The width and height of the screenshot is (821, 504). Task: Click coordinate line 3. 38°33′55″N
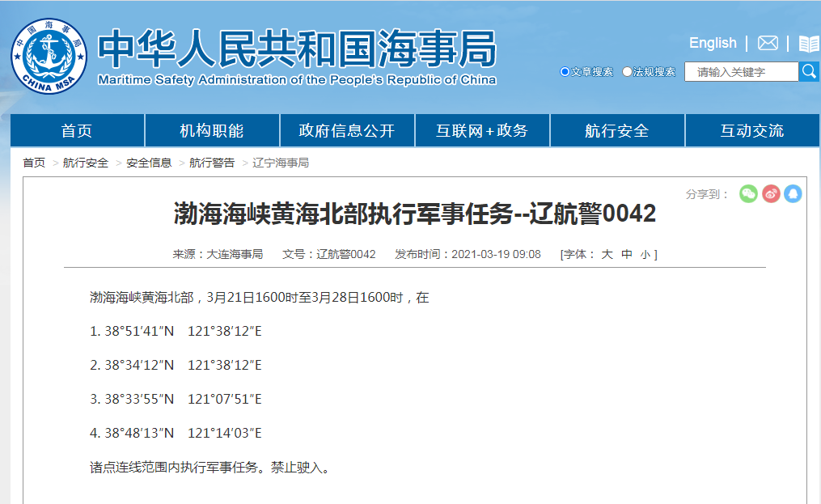[x=176, y=399]
